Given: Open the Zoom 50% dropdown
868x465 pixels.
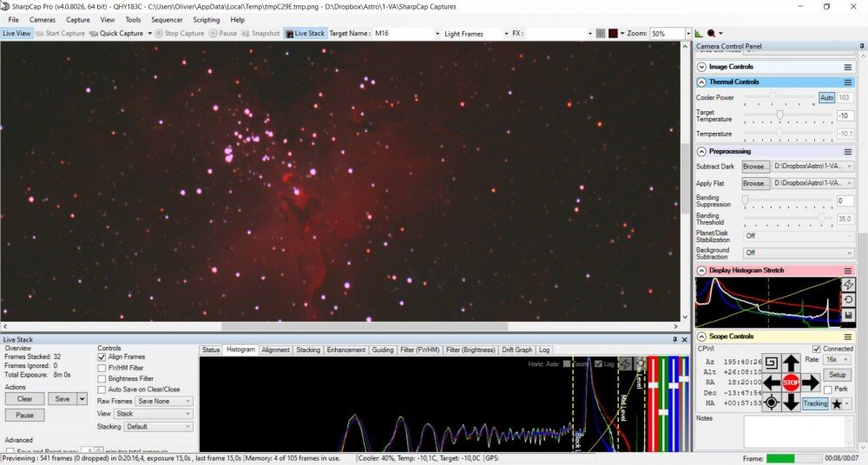Looking at the screenshot, I should [688, 33].
